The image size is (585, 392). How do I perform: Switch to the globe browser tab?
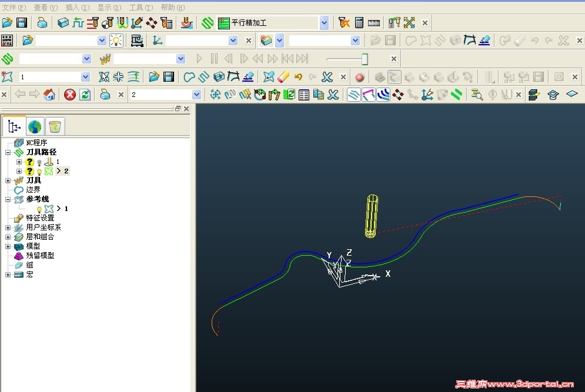click(35, 127)
